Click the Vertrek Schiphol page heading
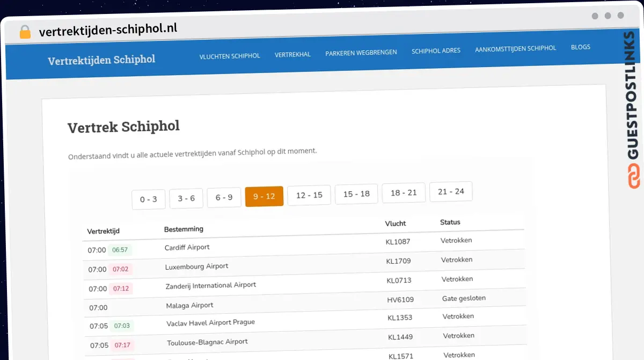Screen dimensions: 644x360 [123, 127]
